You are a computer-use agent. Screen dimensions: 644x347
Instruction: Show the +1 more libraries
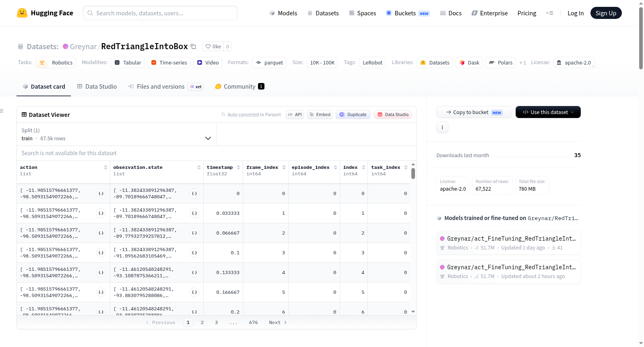point(522,62)
